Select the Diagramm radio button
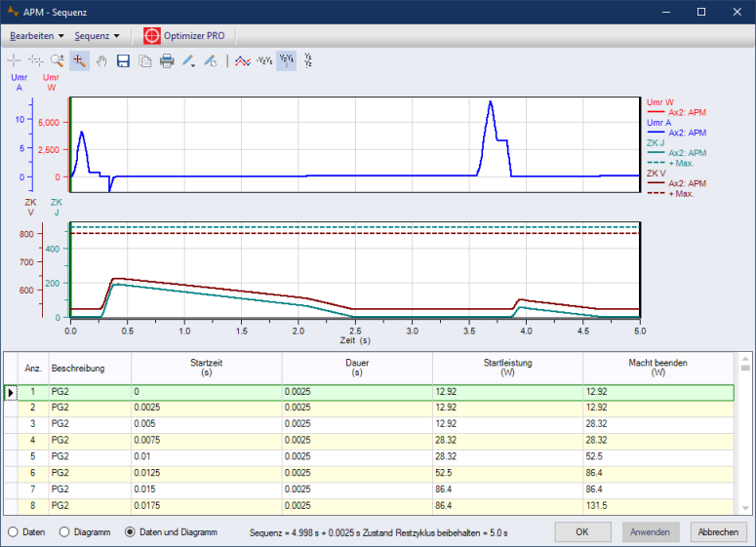The width and height of the screenshot is (756, 547). tap(65, 532)
